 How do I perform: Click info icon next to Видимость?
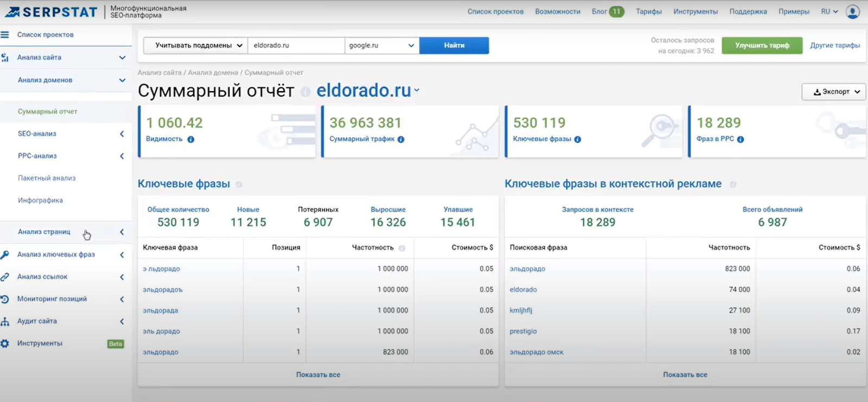191,139
